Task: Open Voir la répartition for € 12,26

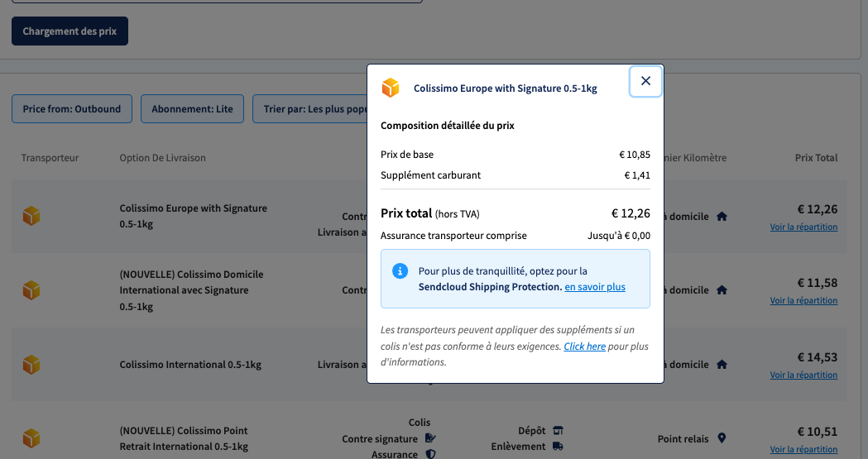Action: click(803, 227)
